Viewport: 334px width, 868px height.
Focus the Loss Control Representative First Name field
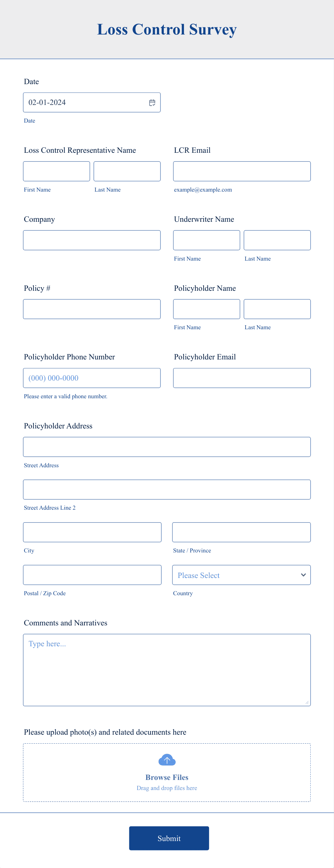tap(56, 171)
